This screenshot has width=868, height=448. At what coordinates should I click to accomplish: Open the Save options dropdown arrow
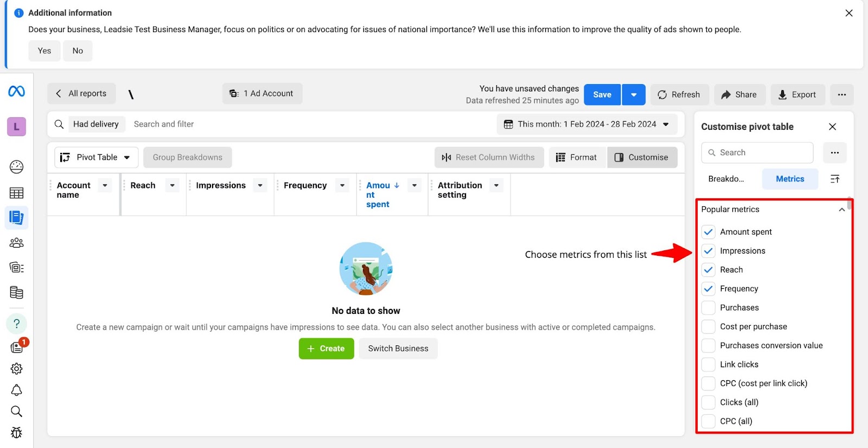click(634, 94)
